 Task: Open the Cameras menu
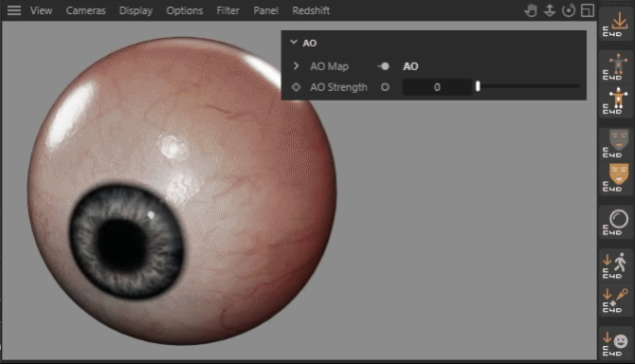tap(86, 10)
